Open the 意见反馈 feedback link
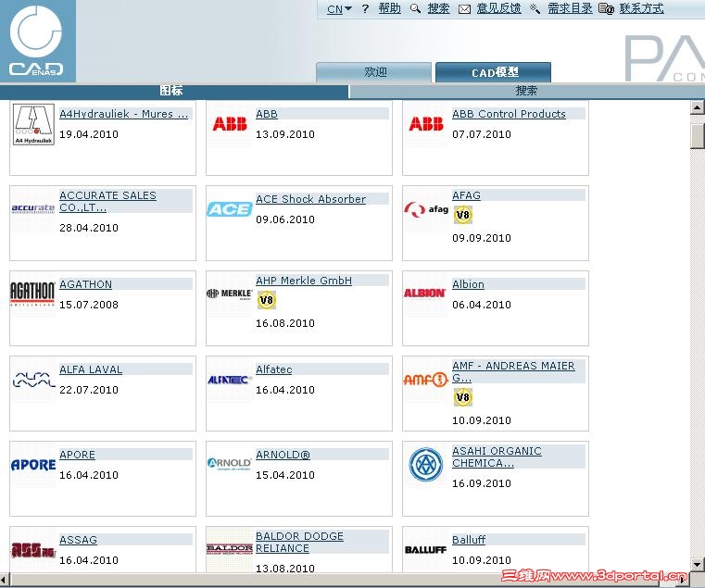Viewport: 705px width, 588px height. (x=498, y=8)
